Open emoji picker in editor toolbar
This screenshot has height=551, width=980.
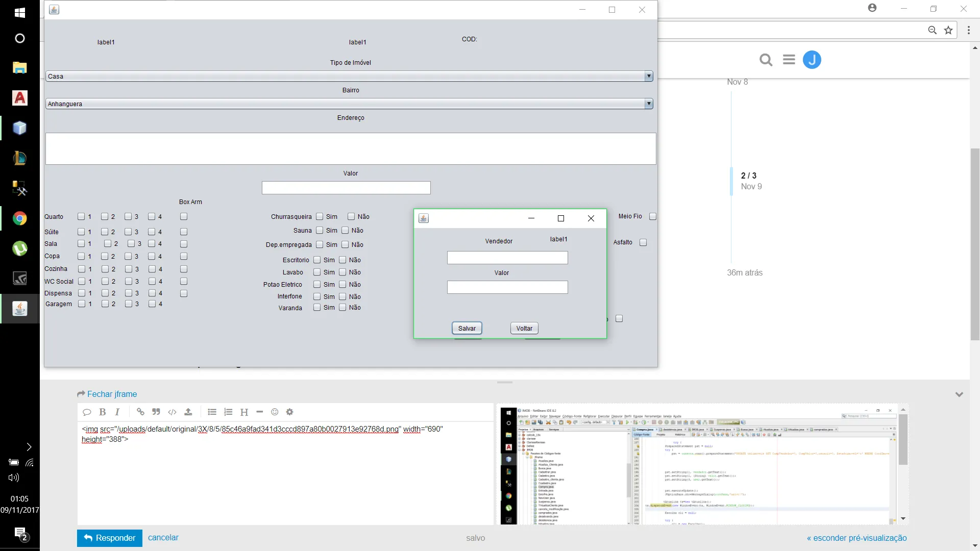[275, 412]
